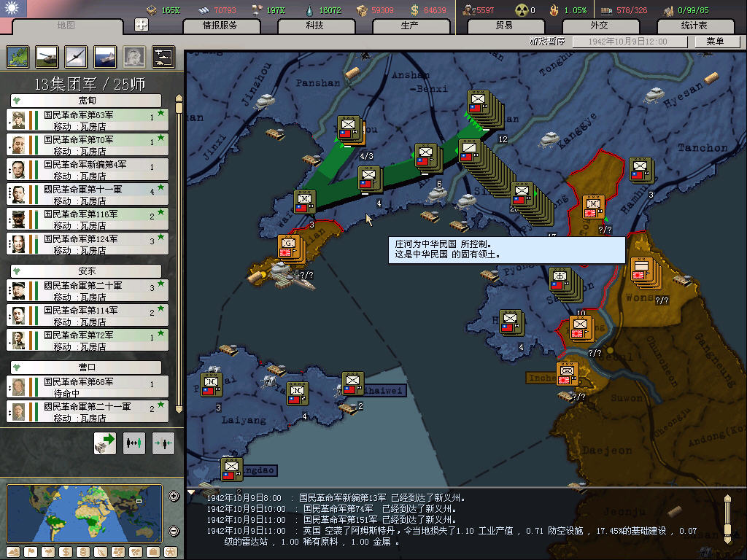The width and height of the screenshot is (747, 560).
Task: Go to 安东 province header
Action: (86, 271)
